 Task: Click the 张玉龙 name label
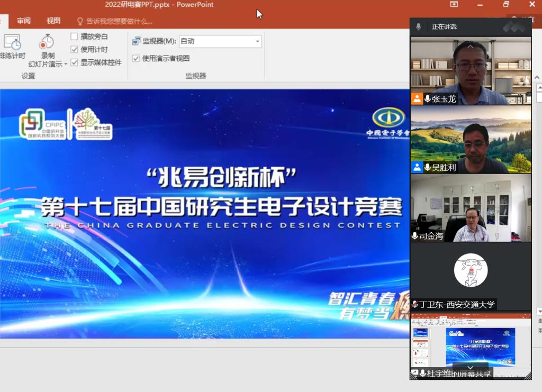point(444,99)
